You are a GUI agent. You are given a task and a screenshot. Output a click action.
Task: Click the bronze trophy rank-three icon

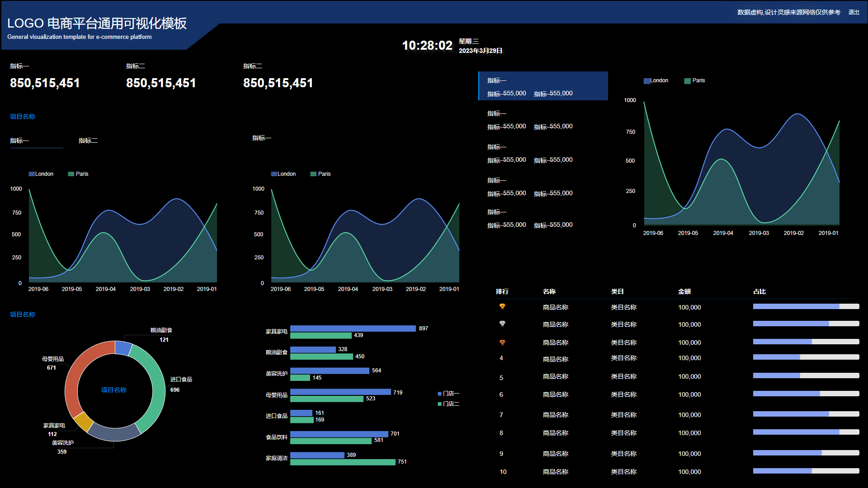502,342
